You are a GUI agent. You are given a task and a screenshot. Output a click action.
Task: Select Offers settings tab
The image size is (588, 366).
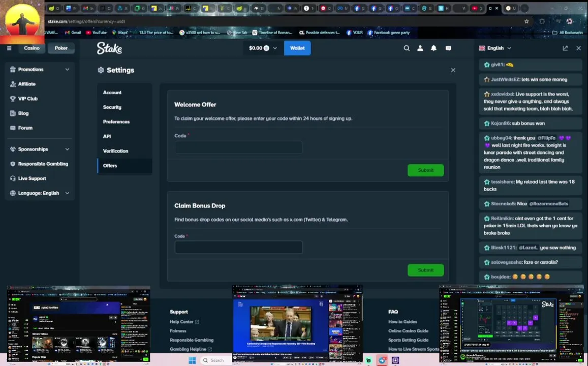point(125,165)
